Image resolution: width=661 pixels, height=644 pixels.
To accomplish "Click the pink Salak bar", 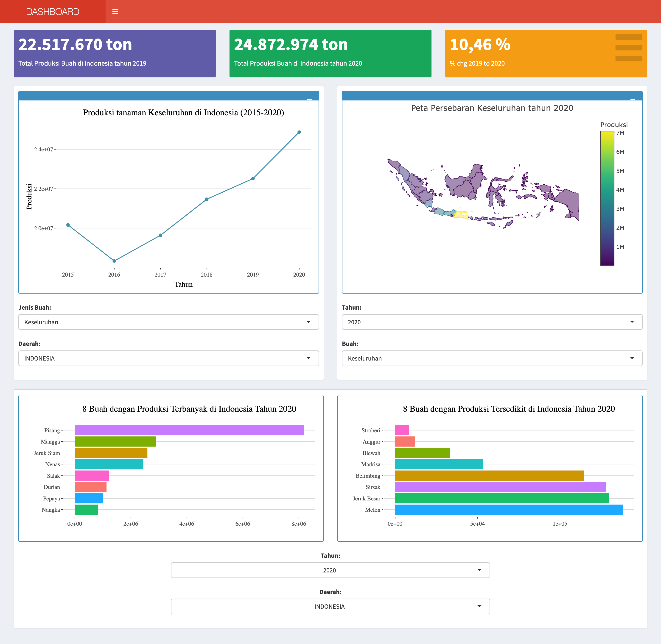I will pyautogui.click(x=92, y=476).
